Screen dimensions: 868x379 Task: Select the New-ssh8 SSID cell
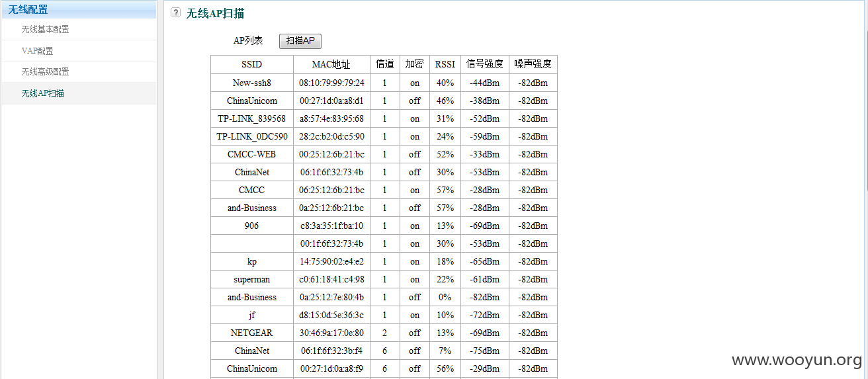[x=252, y=83]
